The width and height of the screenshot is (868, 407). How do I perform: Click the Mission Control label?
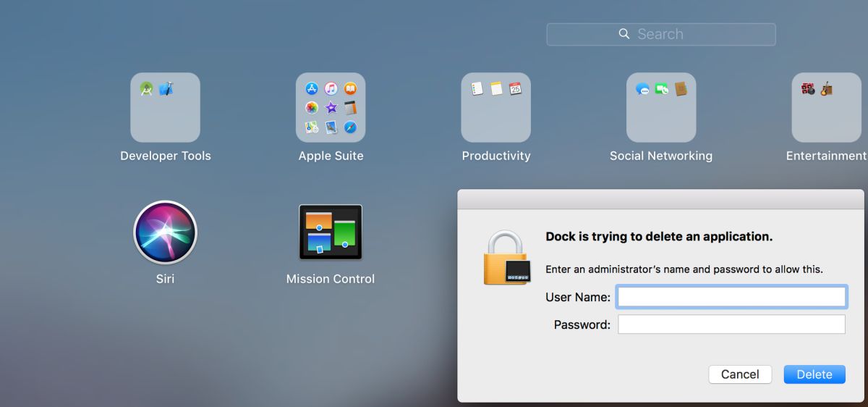click(x=331, y=279)
